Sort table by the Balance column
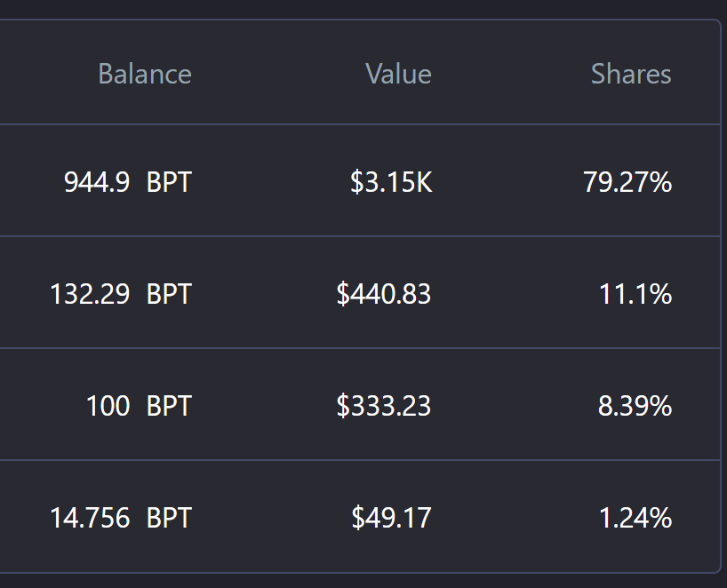Screen dimensions: 727x588 pyautogui.click(x=145, y=75)
